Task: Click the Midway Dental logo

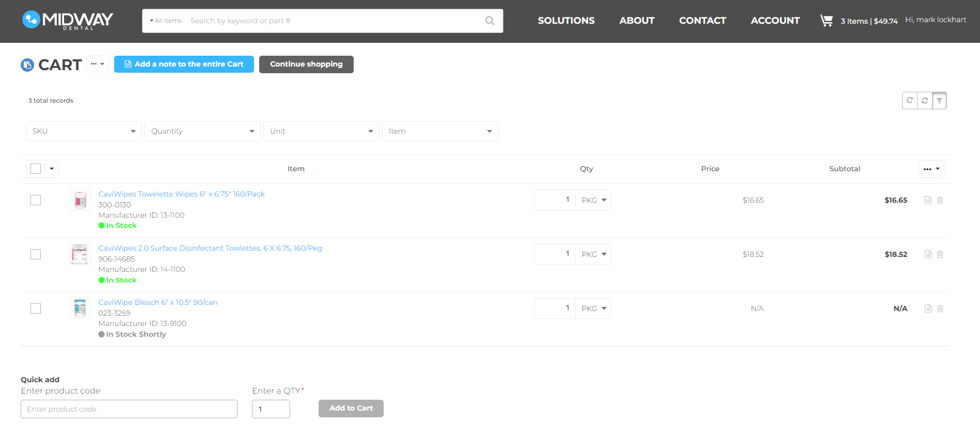Action: tap(68, 20)
